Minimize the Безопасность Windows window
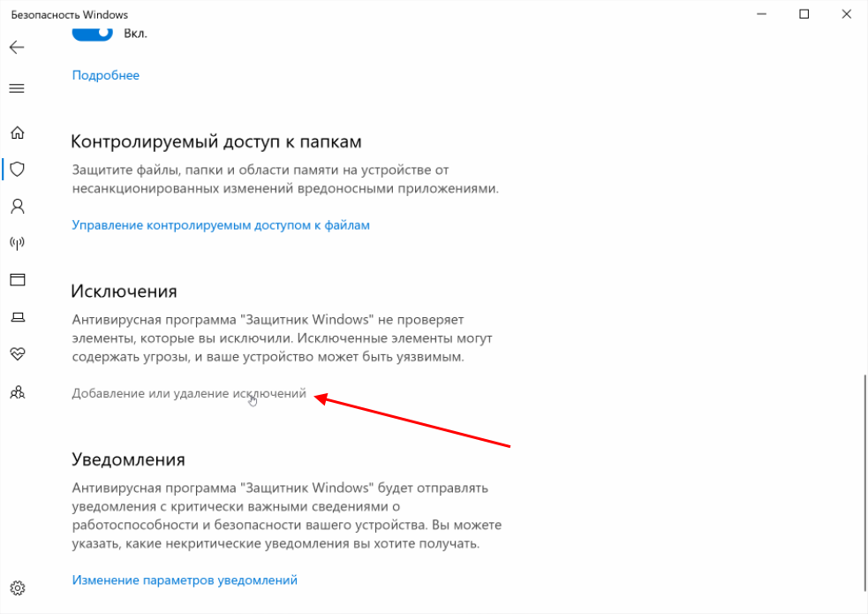Viewport: 868px width, 614px height. [762, 14]
